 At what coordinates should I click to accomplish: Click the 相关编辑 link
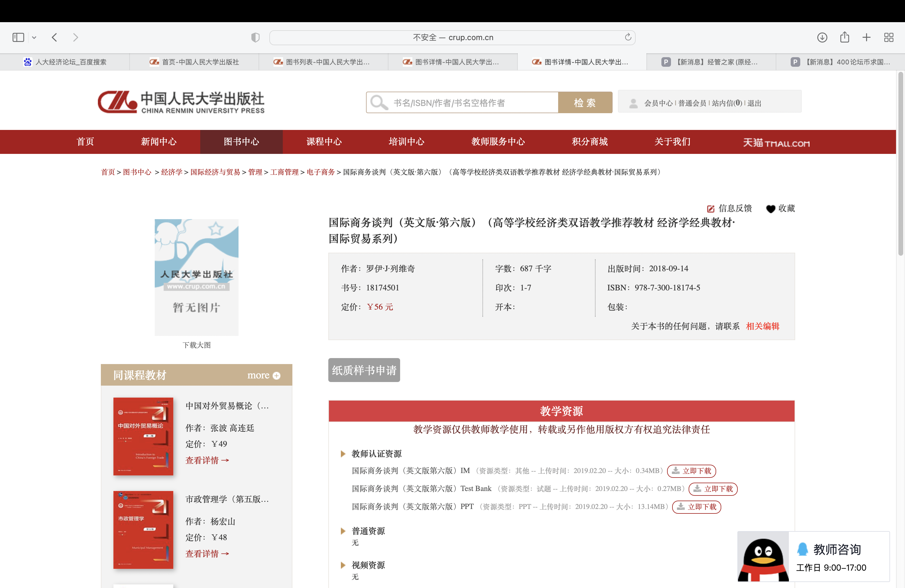[763, 326]
